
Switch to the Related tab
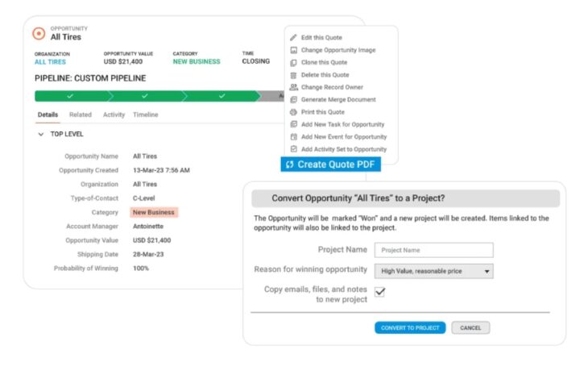click(81, 115)
